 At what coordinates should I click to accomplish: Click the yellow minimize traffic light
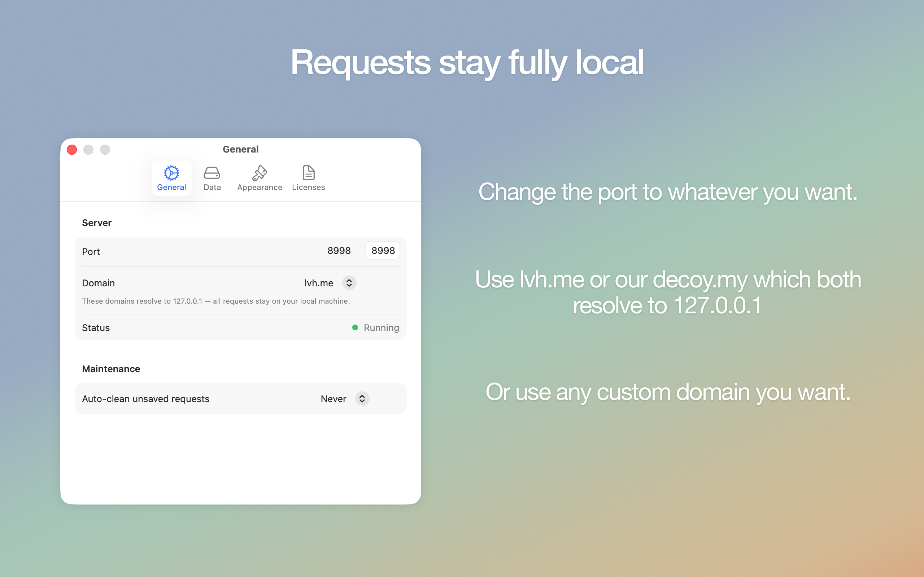(88, 150)
